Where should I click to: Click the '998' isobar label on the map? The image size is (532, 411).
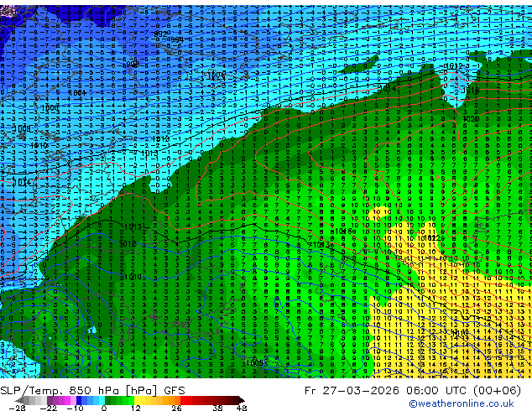[x=132, y=65]
